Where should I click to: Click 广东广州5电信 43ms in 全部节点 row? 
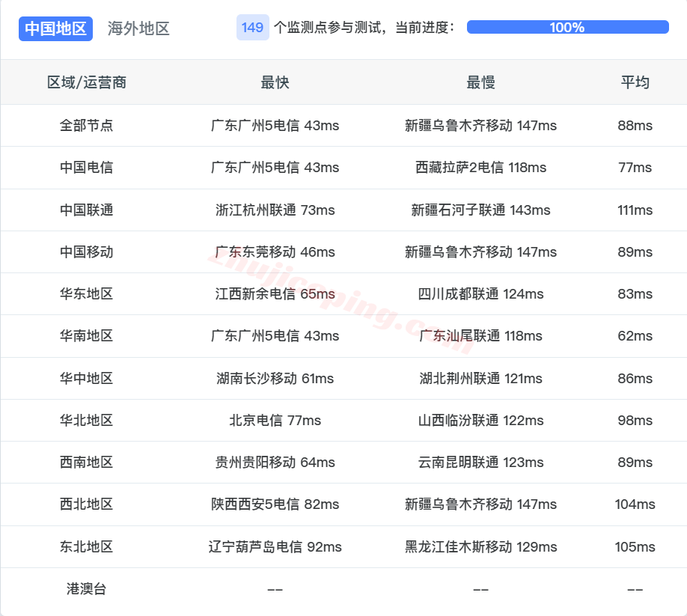pos(275,126)
